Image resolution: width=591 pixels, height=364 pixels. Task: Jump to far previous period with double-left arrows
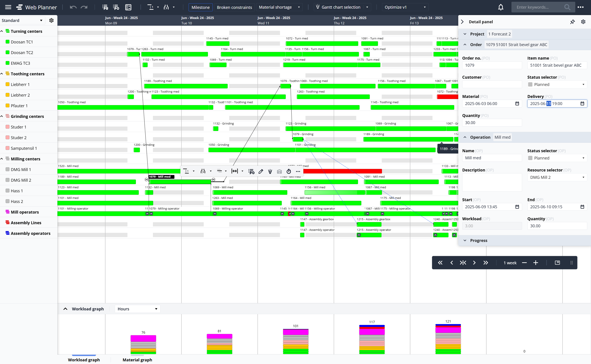tap(440, 263)
